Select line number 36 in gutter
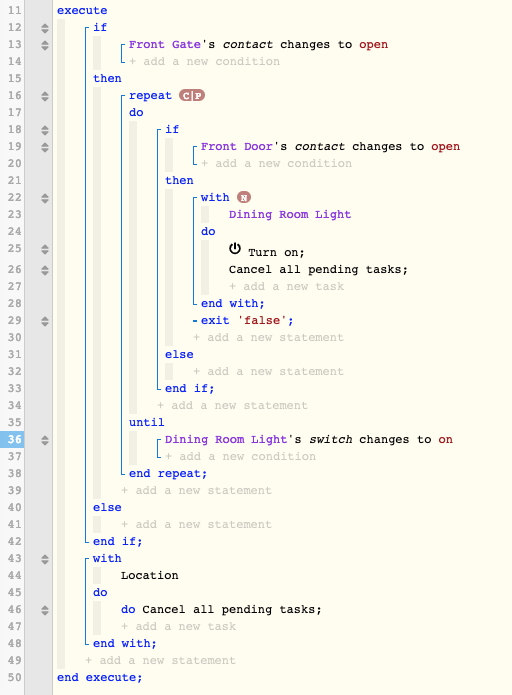This screenshot has height=695, width=512. point(14,439)
